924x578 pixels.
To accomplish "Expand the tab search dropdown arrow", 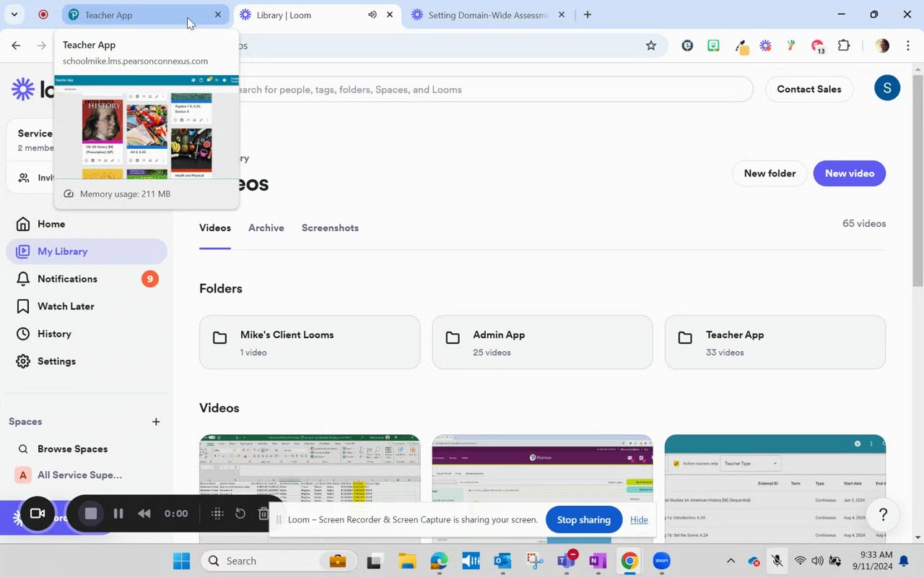I will pos(14,14).
